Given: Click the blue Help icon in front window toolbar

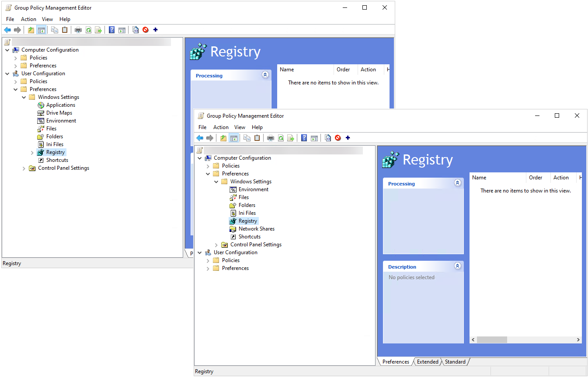Looking at the screenshot, I should pyautogui.click(x=304, y=138).
